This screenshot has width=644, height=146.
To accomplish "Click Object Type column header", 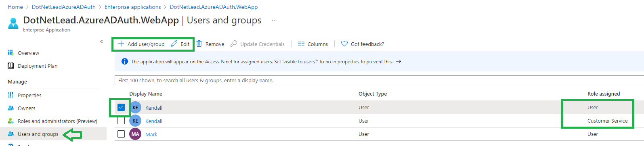I will click(373, 94).
